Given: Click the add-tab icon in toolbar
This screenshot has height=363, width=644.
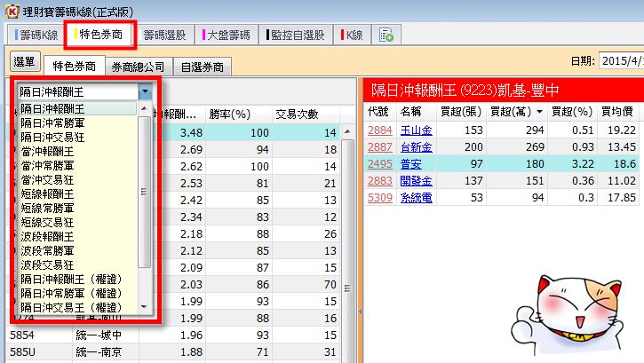Looking at the screenshot, I should (386, 36).
